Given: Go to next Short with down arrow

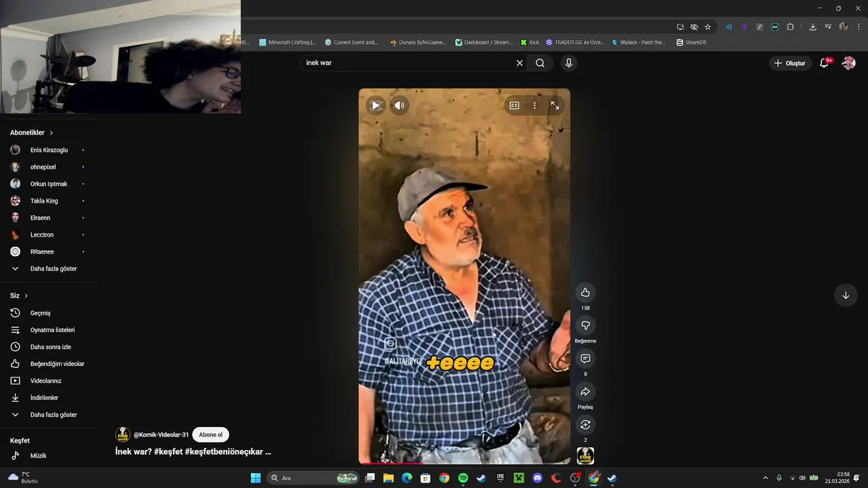Looking at the screenshot, I should 846,296.
